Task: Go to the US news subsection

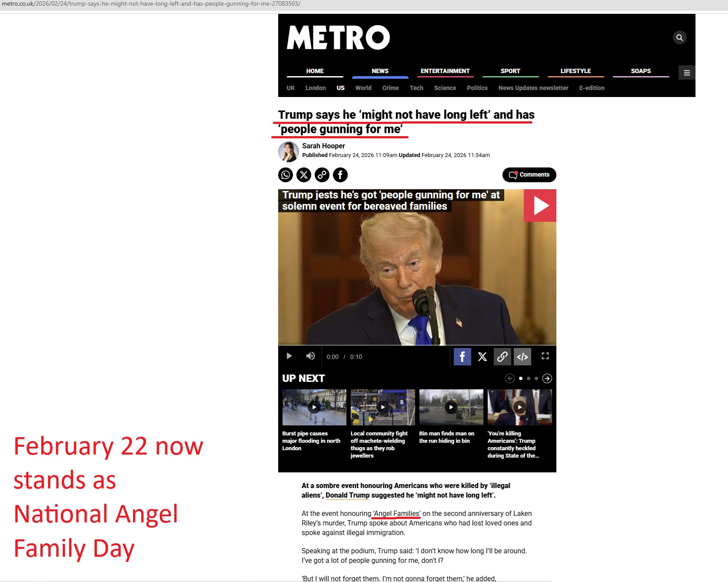Action: pyautogui.click(x=341, y=88)
